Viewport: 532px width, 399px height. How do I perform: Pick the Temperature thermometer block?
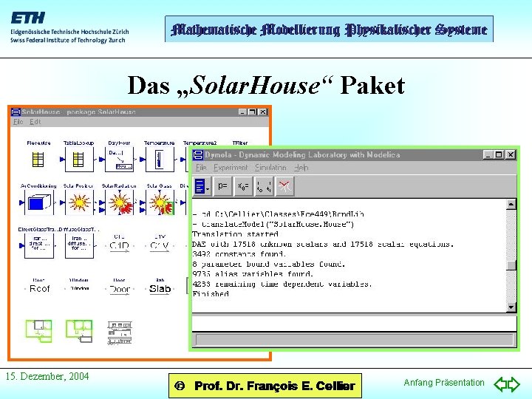[160, 160]
